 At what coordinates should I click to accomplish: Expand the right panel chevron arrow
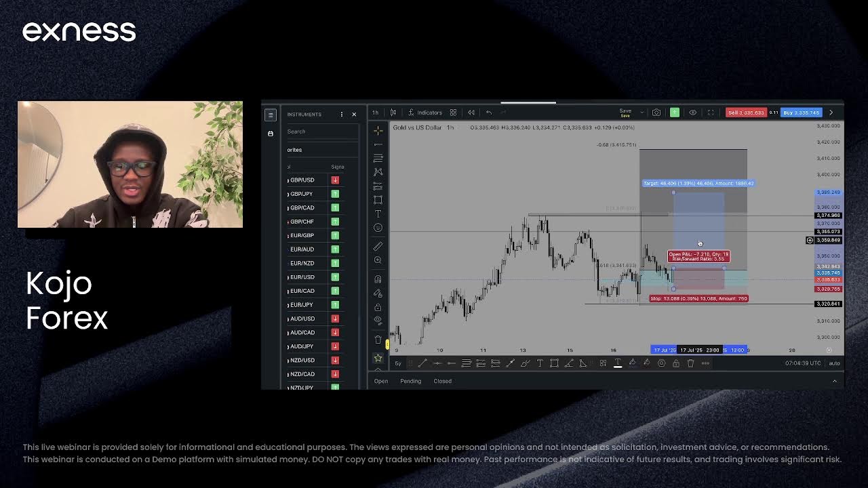(x=831, y=113)
